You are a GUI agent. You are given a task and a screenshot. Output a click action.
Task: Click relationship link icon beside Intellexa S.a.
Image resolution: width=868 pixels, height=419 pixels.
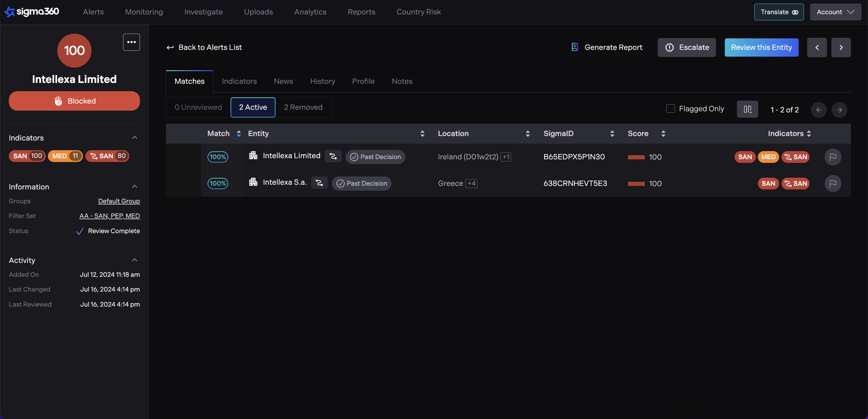point(319,183)
